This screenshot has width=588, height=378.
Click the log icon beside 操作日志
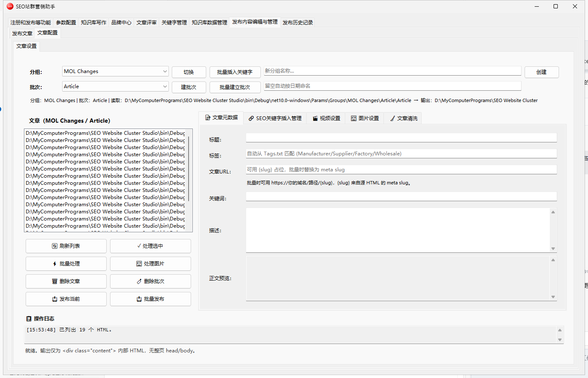pos(29,319)
